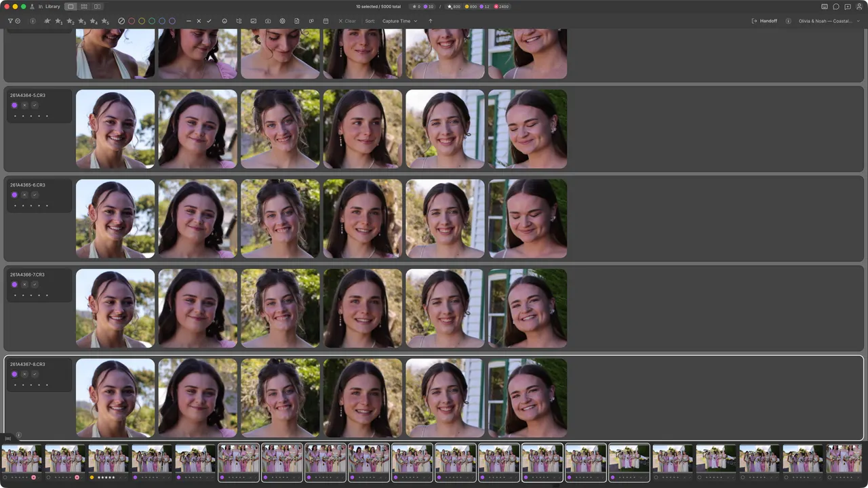Apply the blue color label
868x488 pixels.
(162, 21)
